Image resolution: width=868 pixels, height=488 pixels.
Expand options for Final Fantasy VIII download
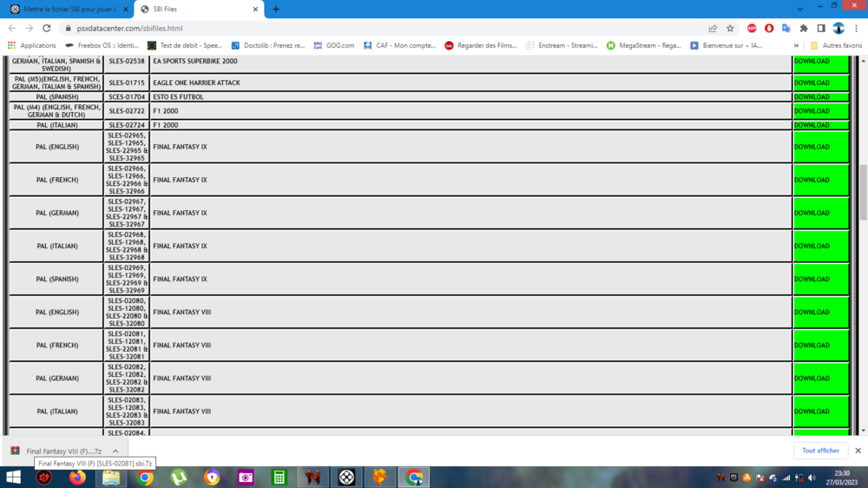click(x=115, y=452)
